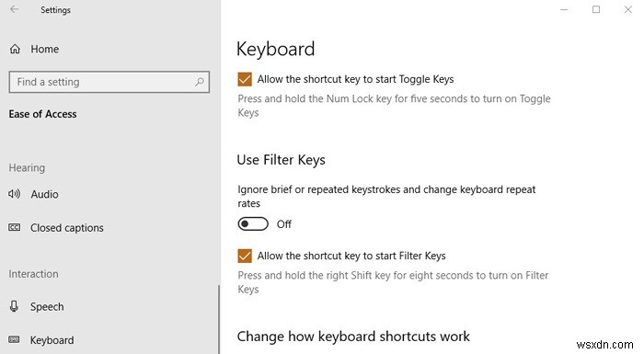Screen dimensions: 644x354
Task: Click the Ease of Access heading
Action: pyautogui.click(x=42, y=114)
